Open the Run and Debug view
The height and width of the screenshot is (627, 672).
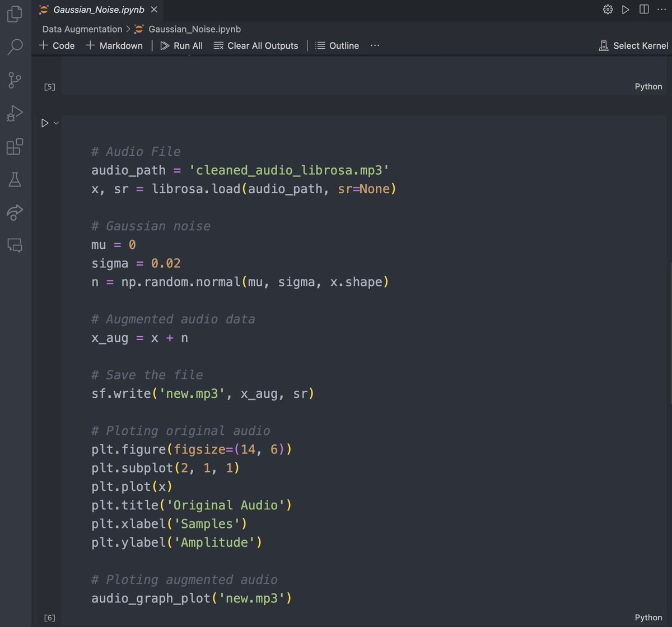(15, 114)
